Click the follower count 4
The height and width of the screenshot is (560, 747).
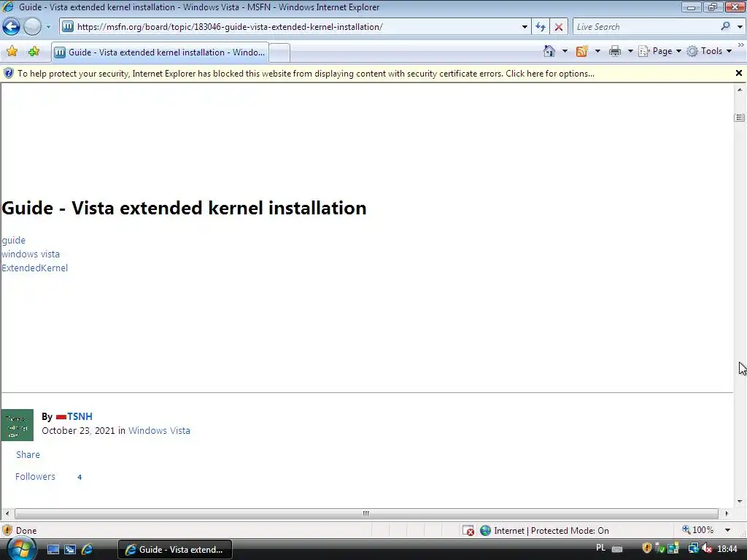coord(80,477)
